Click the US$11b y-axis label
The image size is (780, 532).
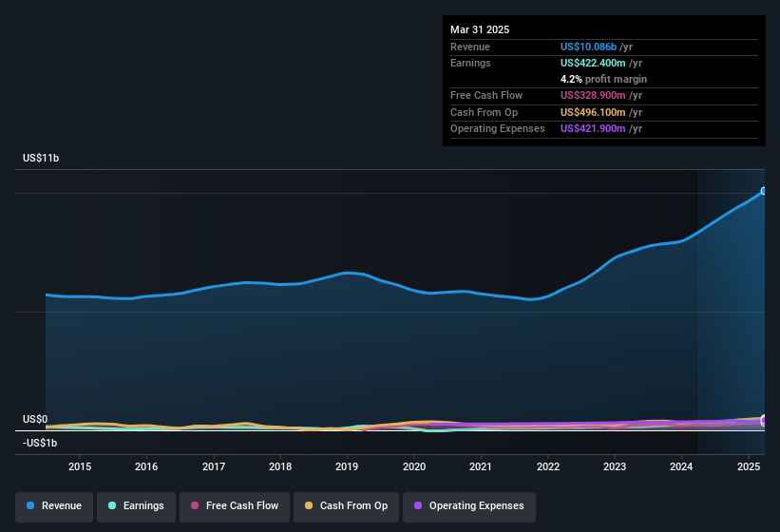[x=41, y=158]
